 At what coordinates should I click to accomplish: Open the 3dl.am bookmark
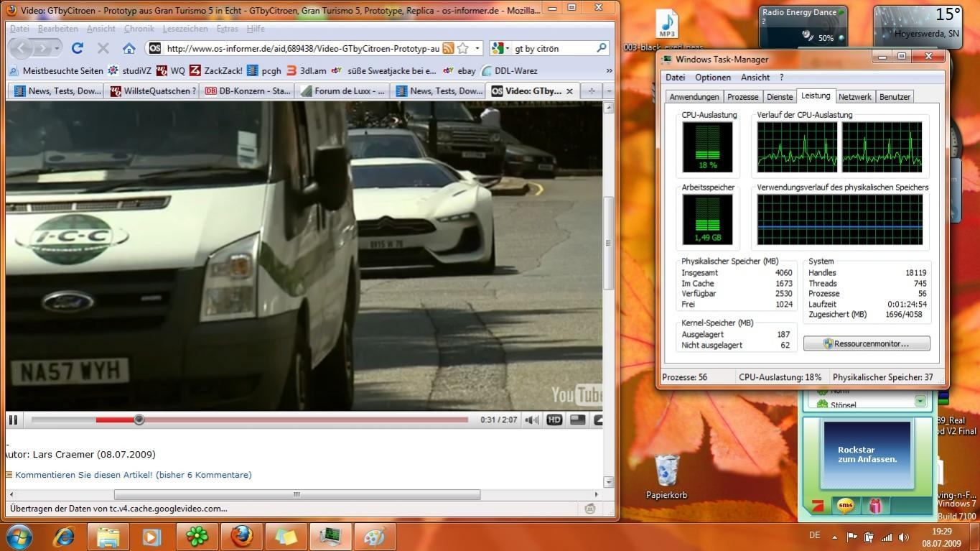pos(307,70)
